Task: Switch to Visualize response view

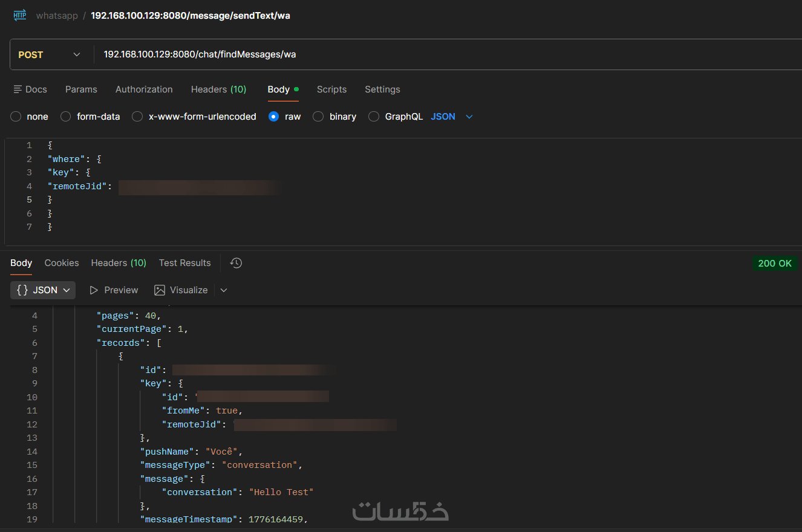Action: coord(181,290)
